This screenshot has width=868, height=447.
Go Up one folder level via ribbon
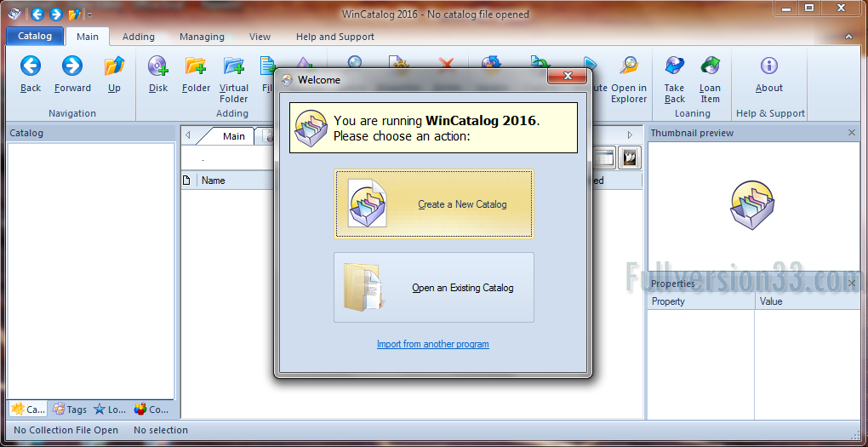[114, 66]
